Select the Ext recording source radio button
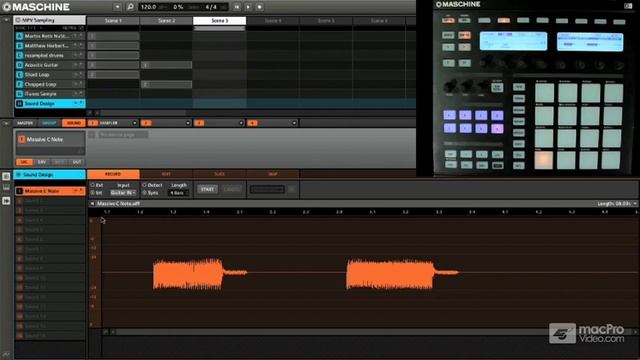This screenshot has height=360, width=640. coord(93,185)
